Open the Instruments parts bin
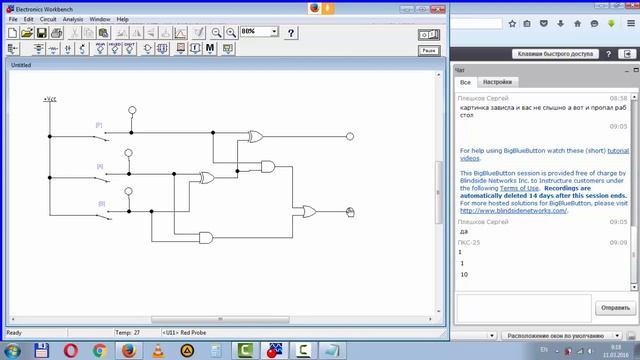Viewport: 640px width, 360px height. [x=228, y=49]
